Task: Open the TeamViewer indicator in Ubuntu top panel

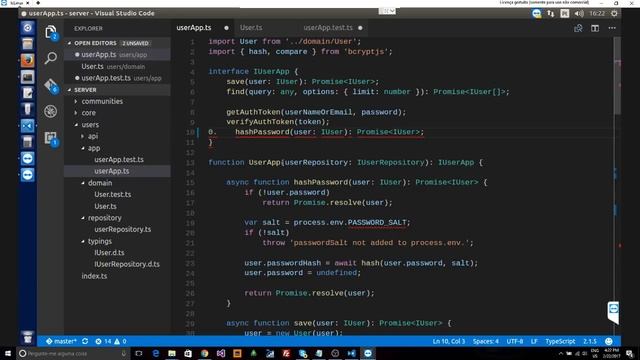Action: (537, 13)
